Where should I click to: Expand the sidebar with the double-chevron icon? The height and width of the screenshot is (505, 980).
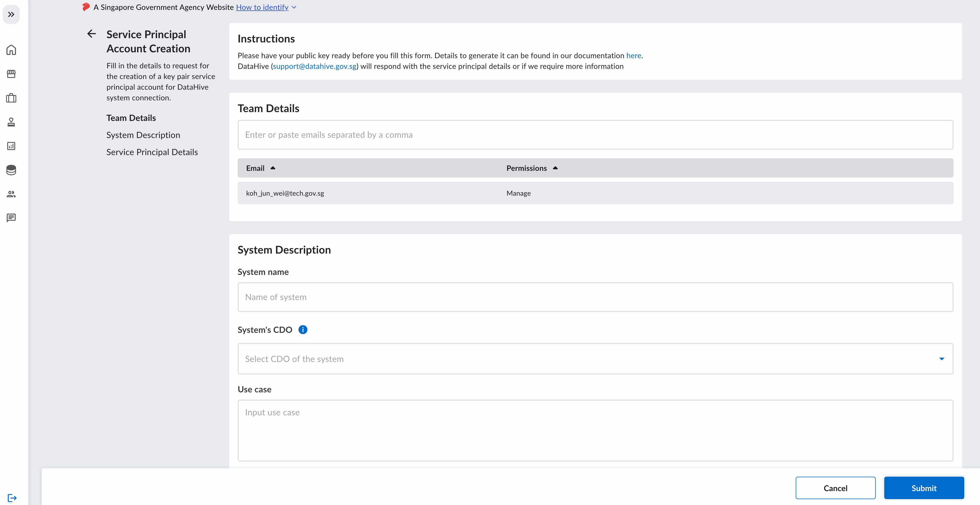pyautogui.click(x=11, y=14)
